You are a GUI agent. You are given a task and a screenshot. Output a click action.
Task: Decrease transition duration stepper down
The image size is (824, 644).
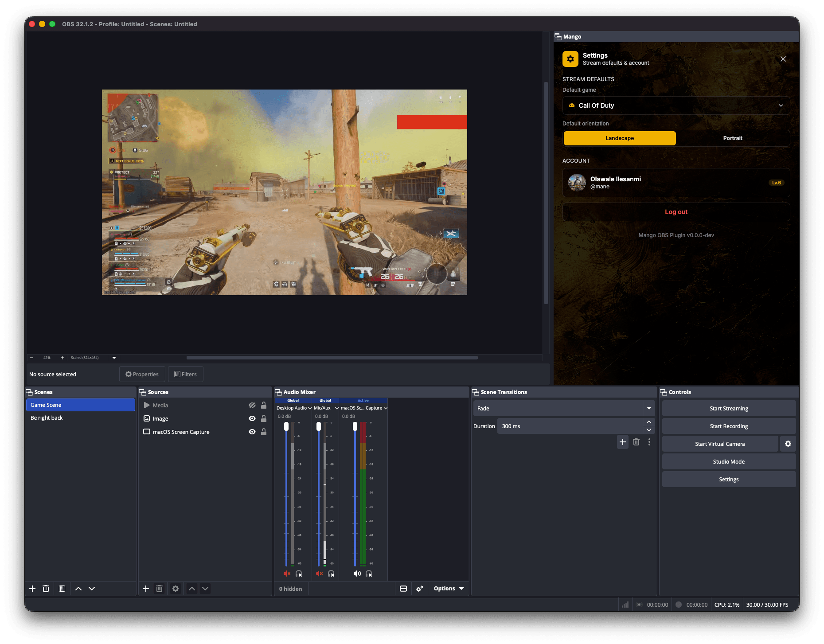click(x=649, y=430)
